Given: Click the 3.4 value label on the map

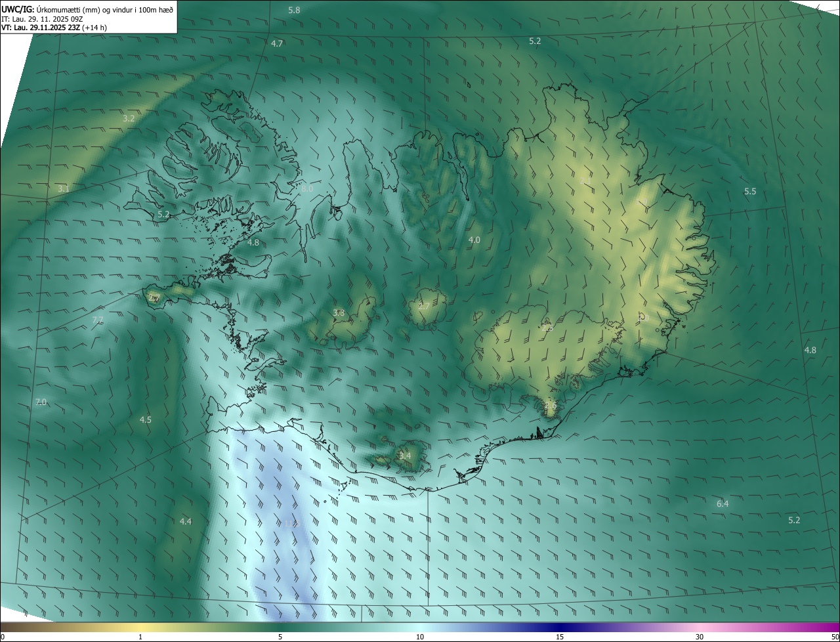Looking at the screenshot, I should click(405, 456).
